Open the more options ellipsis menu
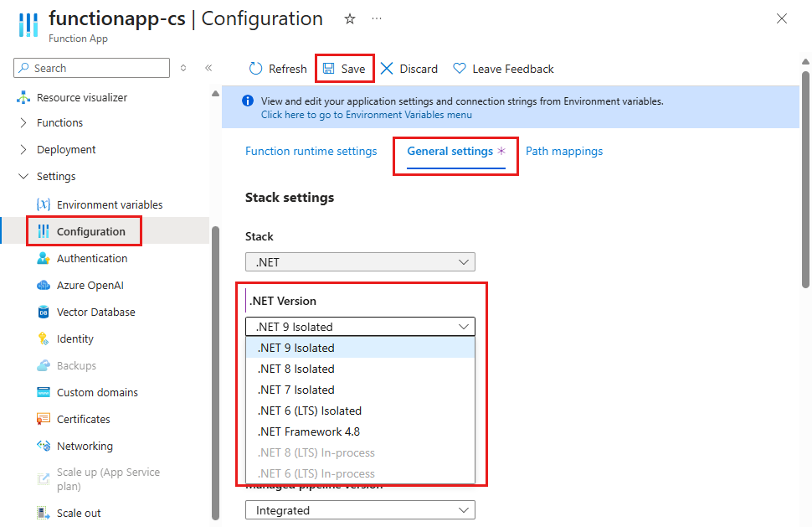 tap(377, 18)
